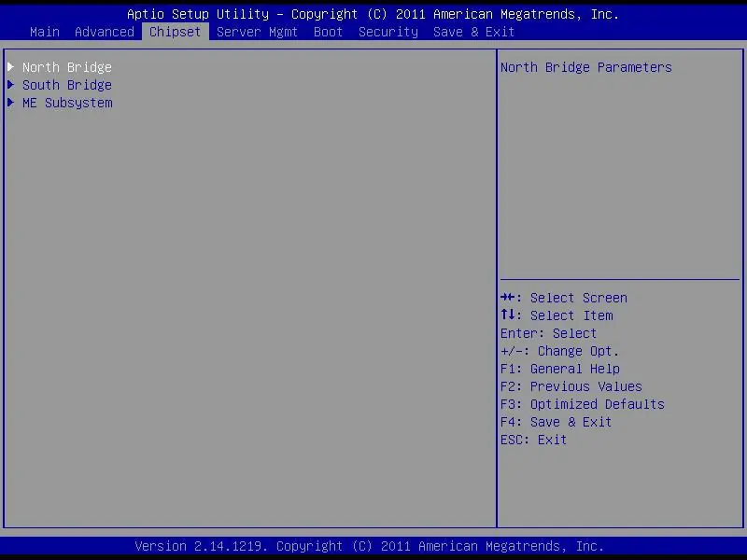Open the ME Subsystem submenu

click(x=67, y=103)
